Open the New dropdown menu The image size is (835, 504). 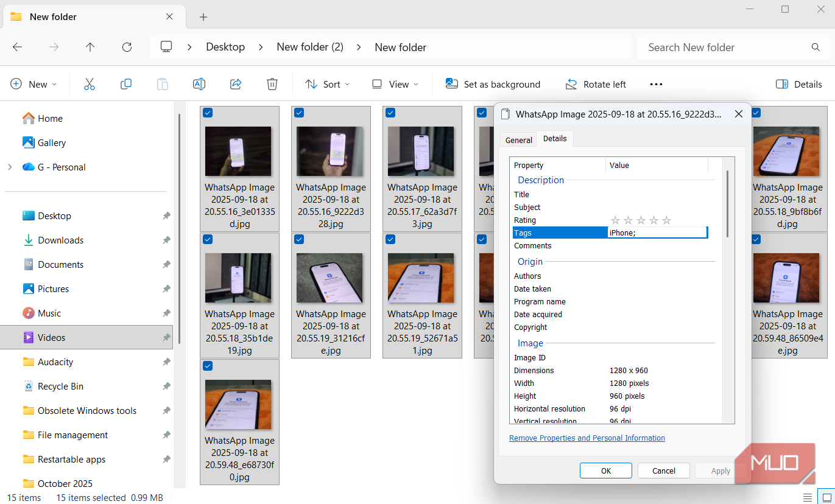34,84
